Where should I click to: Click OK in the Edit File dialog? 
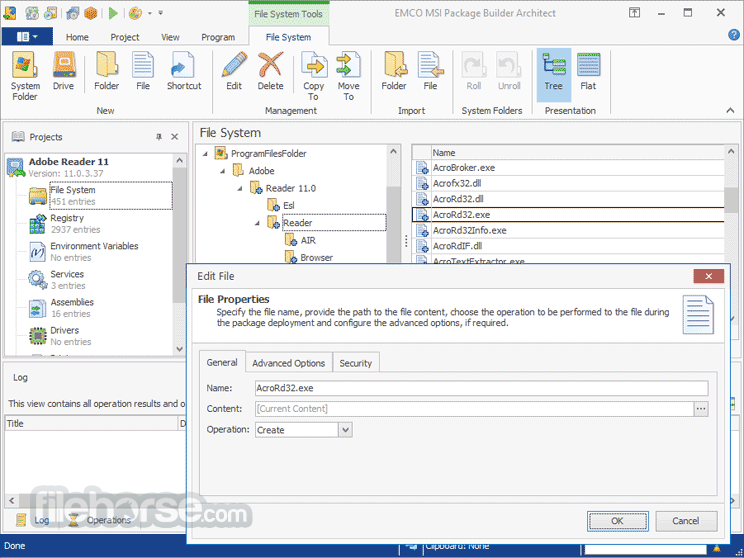click(x=617, y=521)
